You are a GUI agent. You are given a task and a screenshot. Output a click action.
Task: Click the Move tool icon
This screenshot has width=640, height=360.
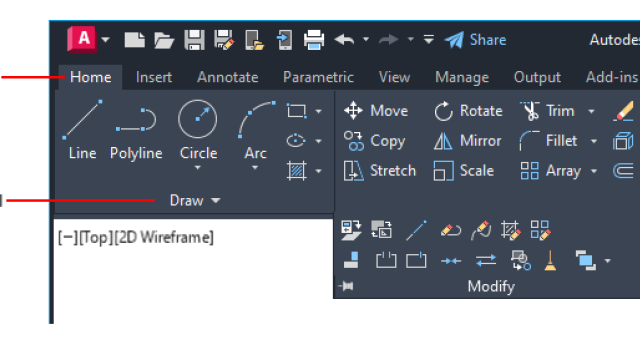[x=353, y=111]
